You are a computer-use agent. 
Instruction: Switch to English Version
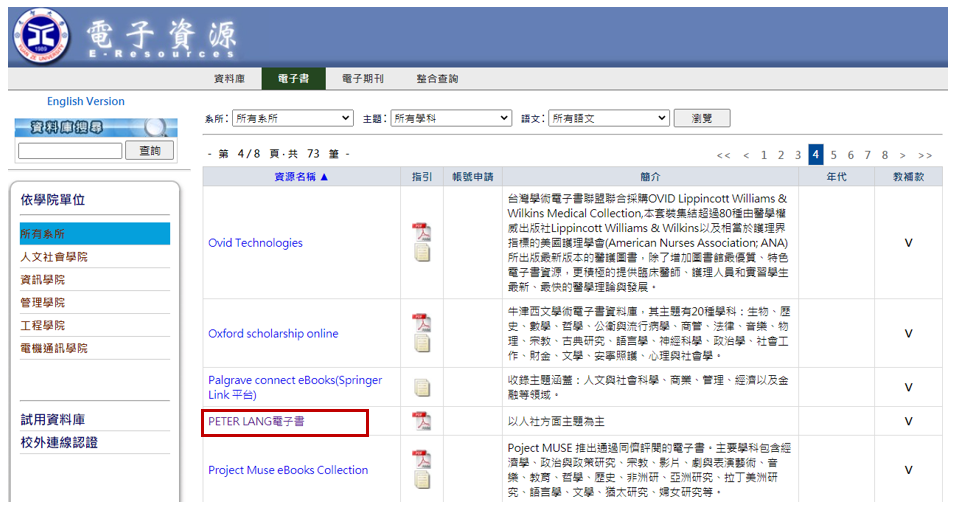[86, 101]
